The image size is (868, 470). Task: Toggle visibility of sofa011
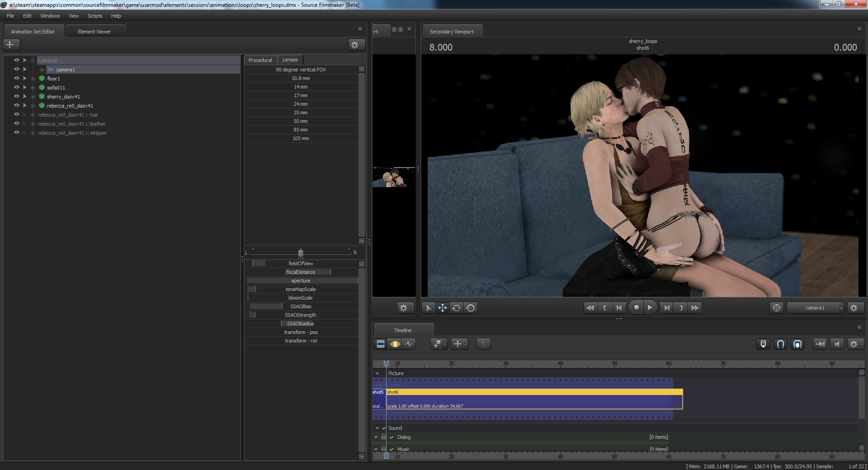click(17, 87)
